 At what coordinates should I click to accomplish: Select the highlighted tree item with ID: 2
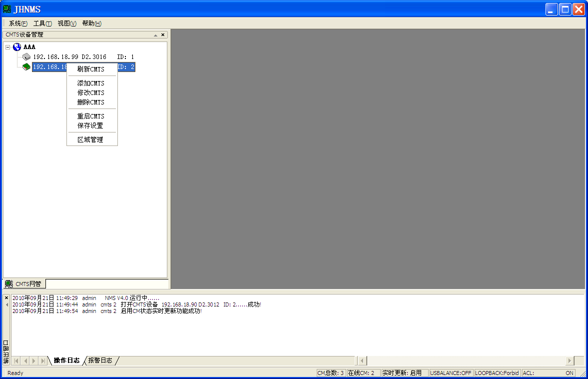click(83, 67)
